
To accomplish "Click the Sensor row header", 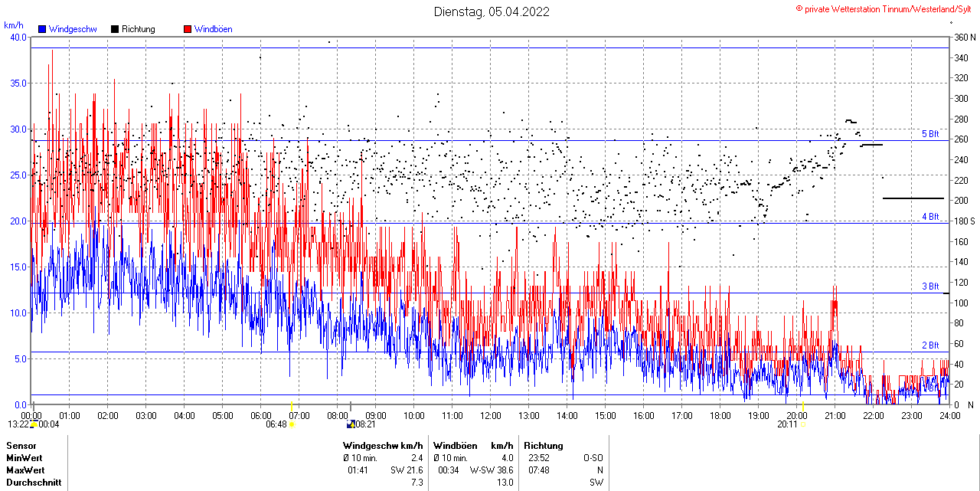I will pyautogui.click(x=21, y=446).
